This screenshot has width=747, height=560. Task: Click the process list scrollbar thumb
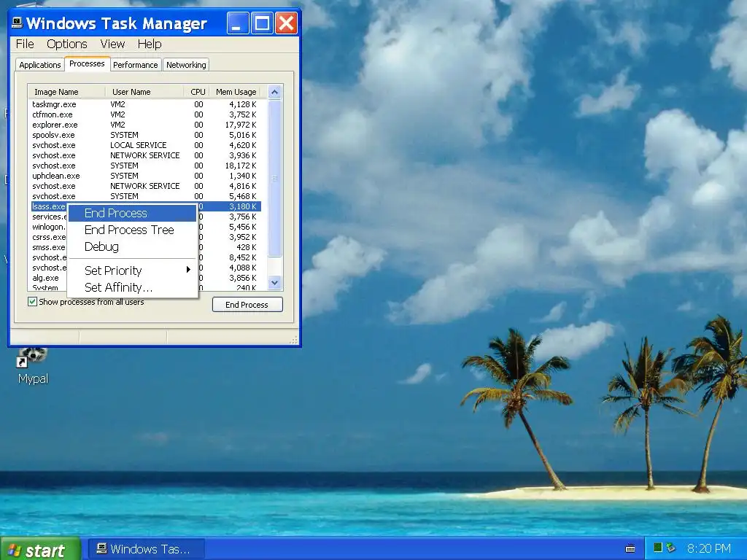(x=275, y=179)
